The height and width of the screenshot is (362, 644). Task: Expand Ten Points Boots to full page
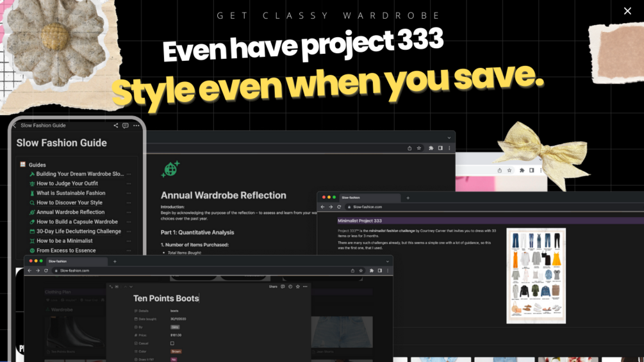111,286
